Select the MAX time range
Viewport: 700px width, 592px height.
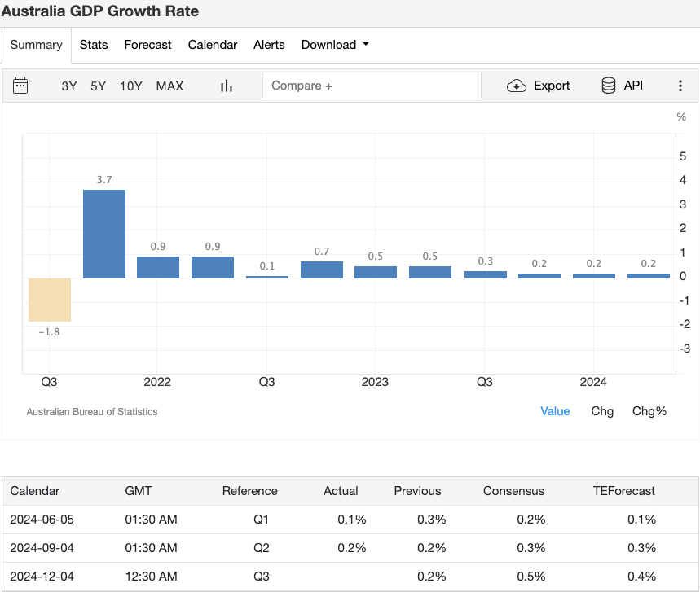(x=169, y=86)
